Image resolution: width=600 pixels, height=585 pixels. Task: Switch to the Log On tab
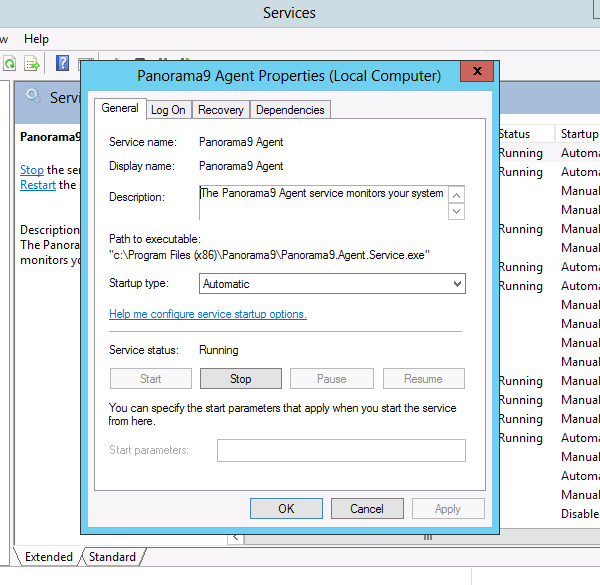pos(168,110)
